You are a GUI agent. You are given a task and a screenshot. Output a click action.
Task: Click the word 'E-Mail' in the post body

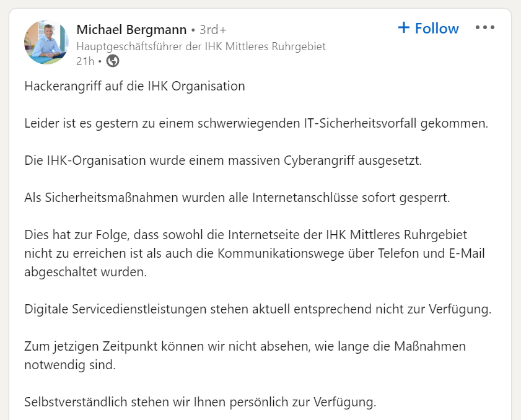(467, 253)
